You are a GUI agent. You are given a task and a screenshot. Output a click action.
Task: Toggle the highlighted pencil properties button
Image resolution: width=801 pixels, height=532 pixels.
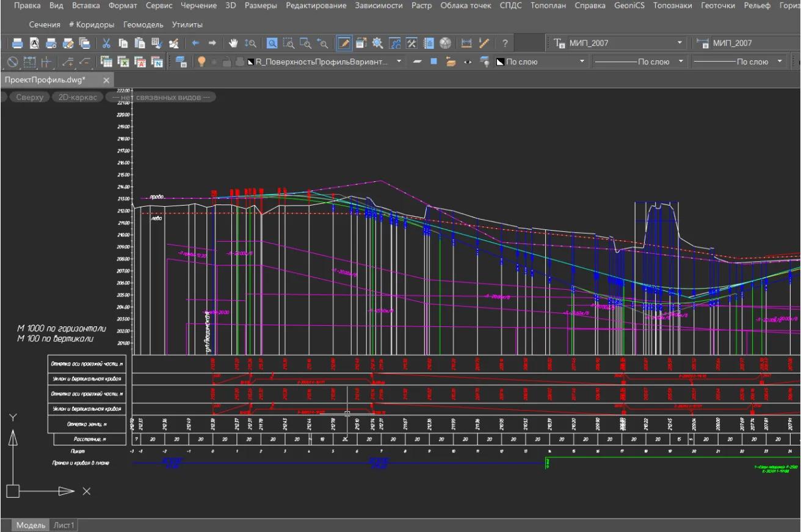coord(344,43)
